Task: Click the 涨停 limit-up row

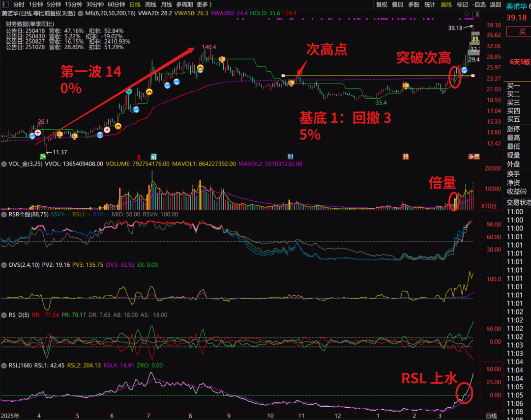Action: point(513,129)
